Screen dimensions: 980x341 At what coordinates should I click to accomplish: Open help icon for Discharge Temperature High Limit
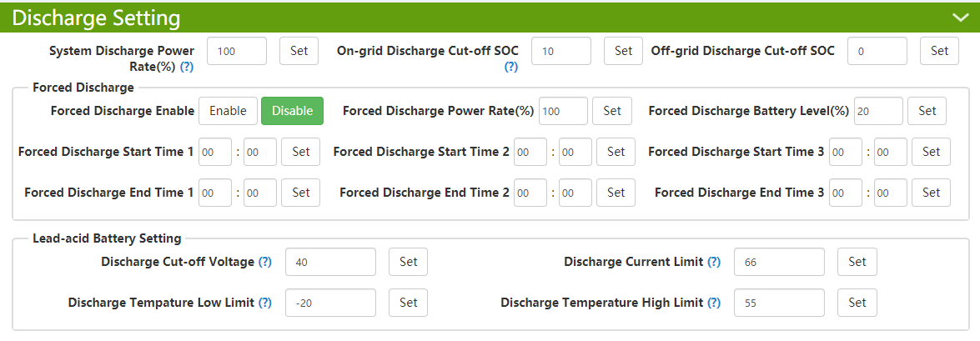point(714,303)
